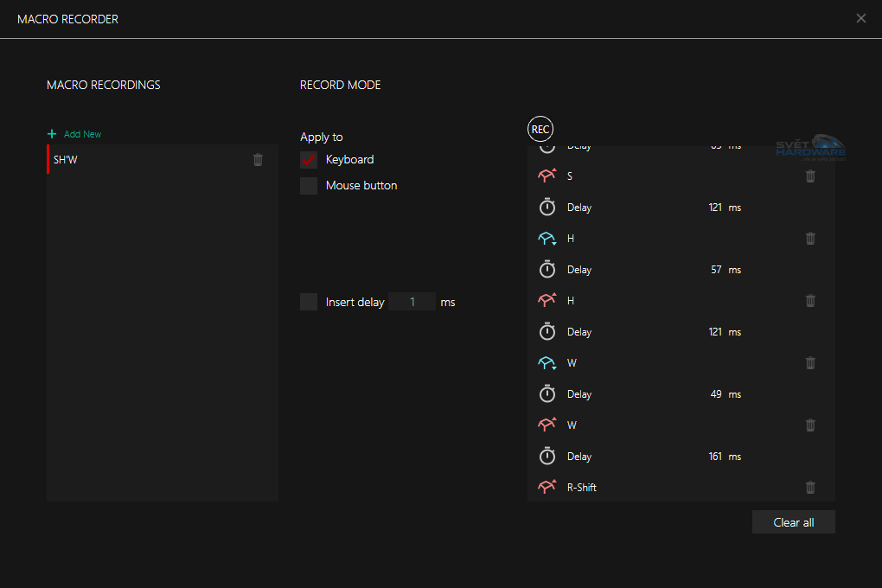Image resolution: width=882 pixels, height=588 pixels.
Task: Delete the S key release entry
Action: point(810,176)
